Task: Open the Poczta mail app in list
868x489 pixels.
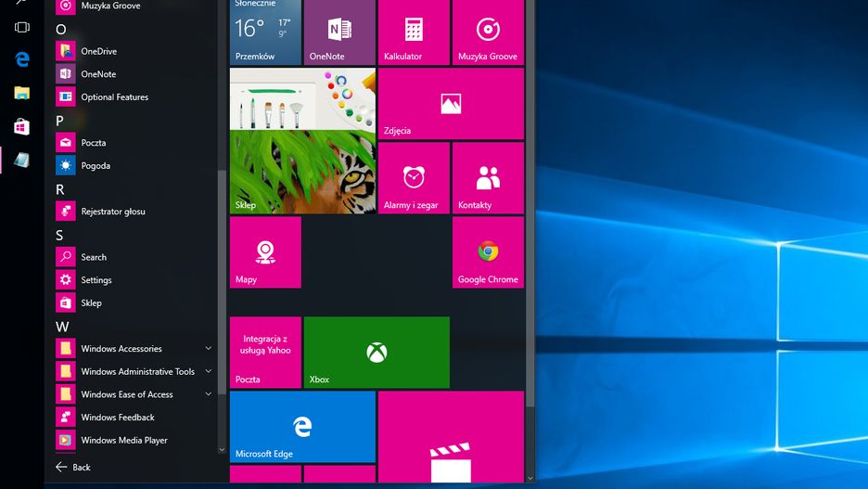Action: (133, 142)
